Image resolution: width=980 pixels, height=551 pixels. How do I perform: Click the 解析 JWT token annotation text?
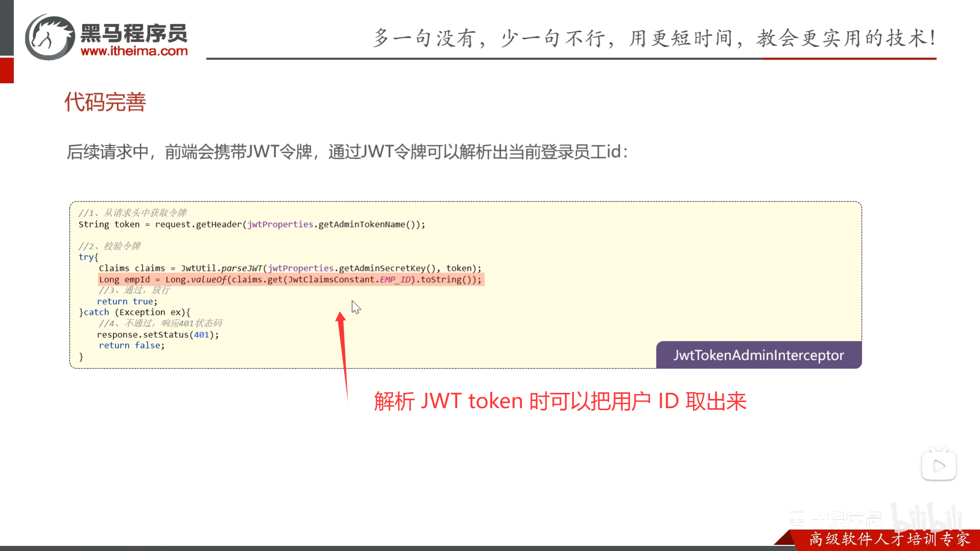tap(560, 402)
